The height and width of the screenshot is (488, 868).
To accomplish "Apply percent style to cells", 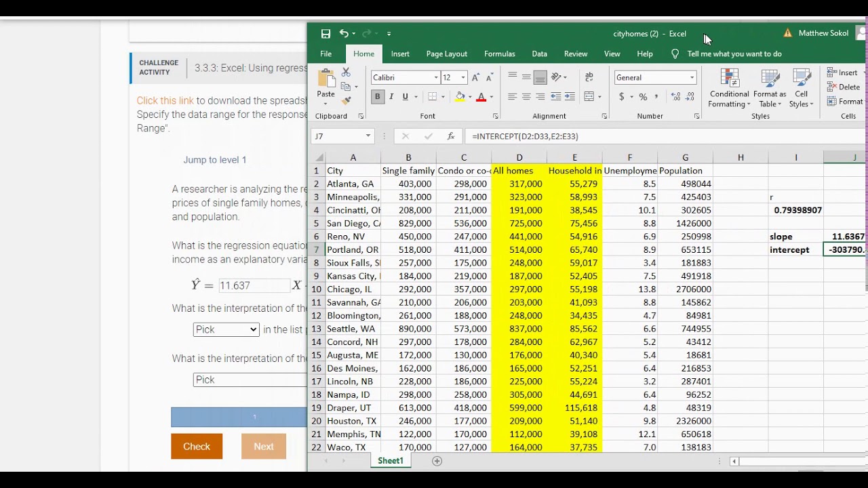I will point(643,97).
